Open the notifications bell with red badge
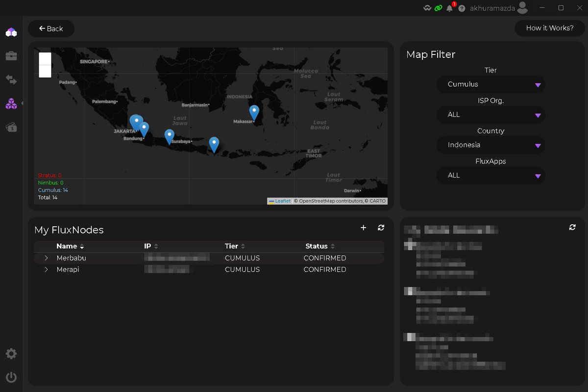 (450, 8)
